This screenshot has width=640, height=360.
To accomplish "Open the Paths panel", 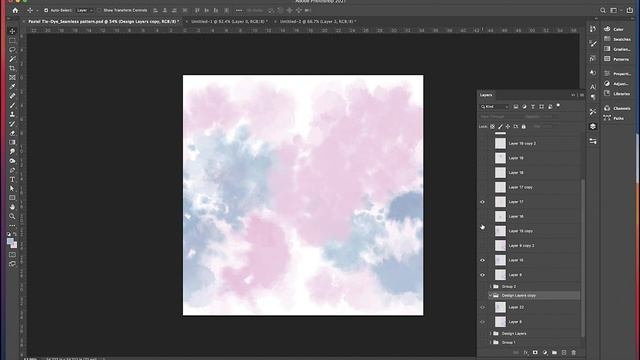I will click(x=614, y=118).
